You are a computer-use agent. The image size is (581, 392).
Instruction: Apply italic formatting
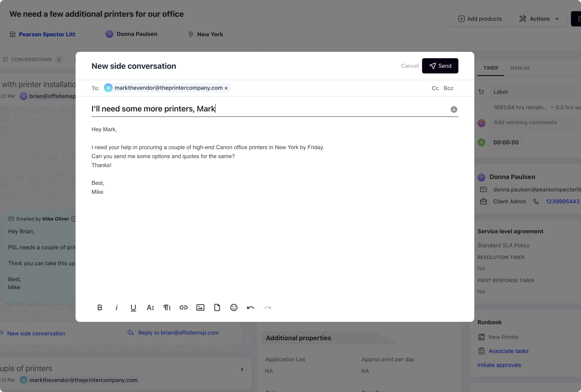point(116,307)
